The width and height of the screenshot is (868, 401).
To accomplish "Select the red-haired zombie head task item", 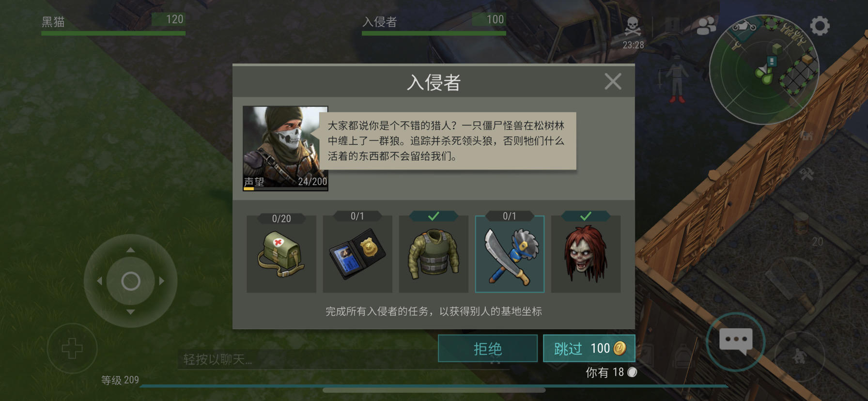I will (586, 254).
